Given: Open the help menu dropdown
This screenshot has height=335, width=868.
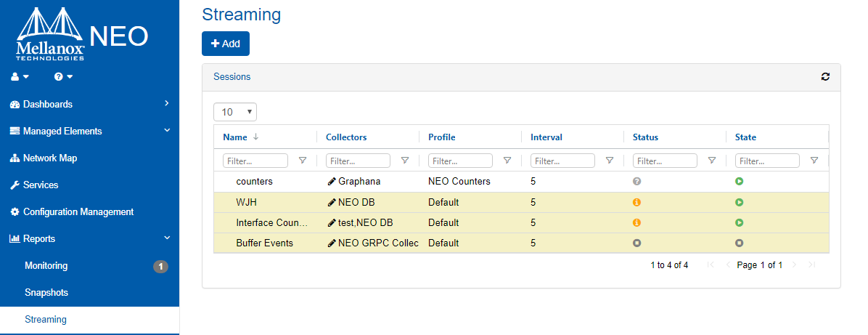Looking at the screenshot, I should [x=63, y=77].
